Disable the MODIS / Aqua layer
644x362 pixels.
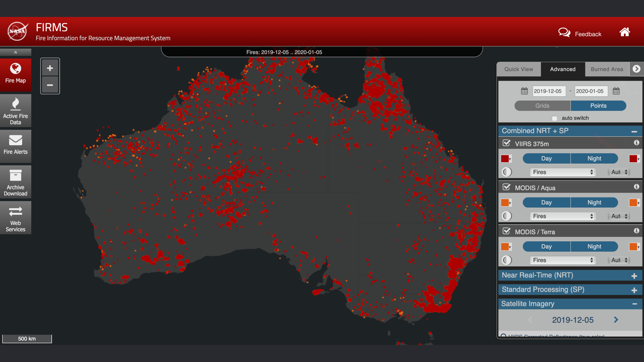(x=506, y=187)
